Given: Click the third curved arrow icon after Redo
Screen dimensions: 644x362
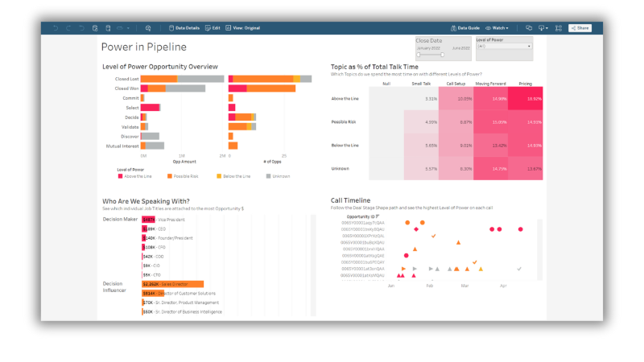Looking at the screenshot, I should coord(82,28).
